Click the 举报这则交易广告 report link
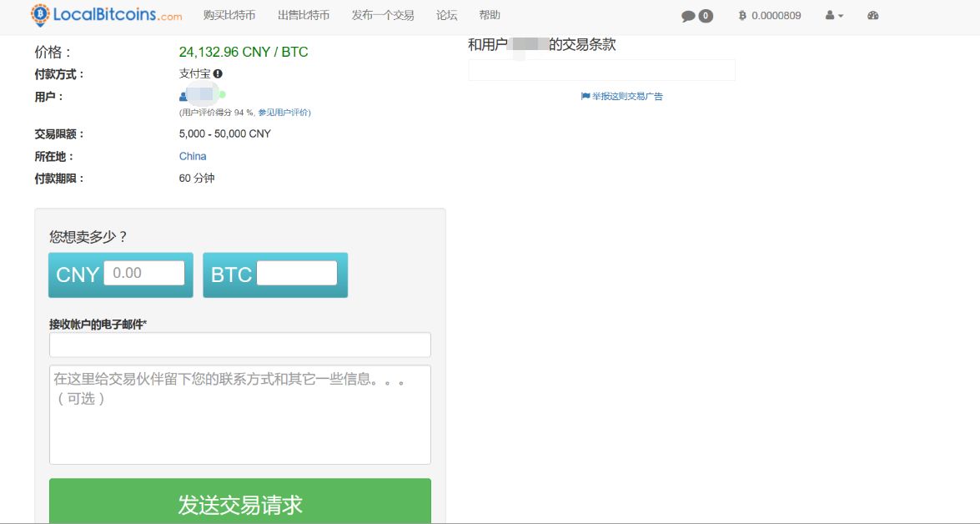The image size is (980, 524). pos(622,96)
